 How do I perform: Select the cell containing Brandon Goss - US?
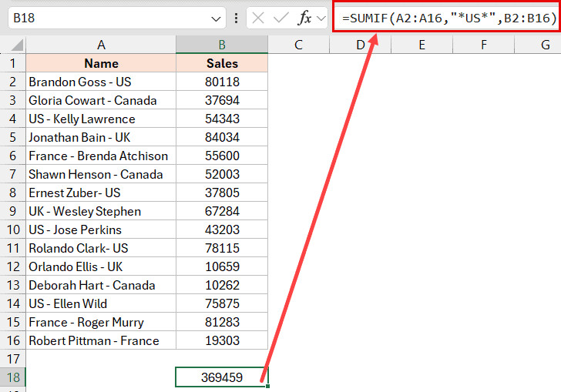[x=101, y=82]
